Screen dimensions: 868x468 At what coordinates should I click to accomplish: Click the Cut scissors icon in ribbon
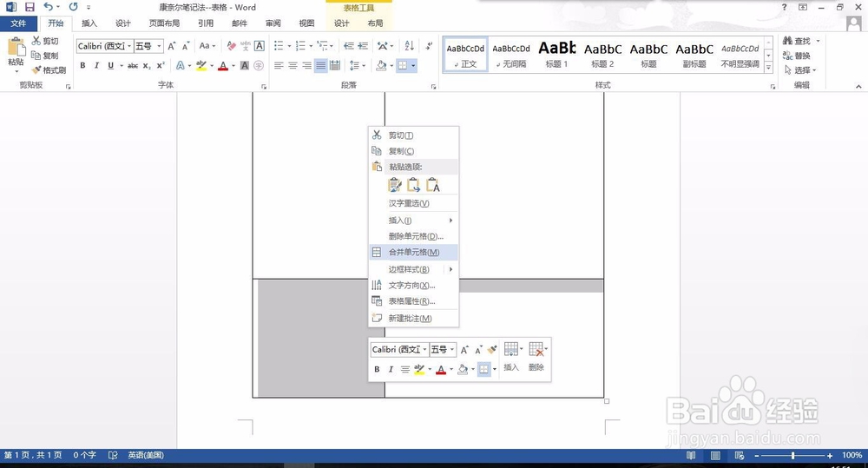point(36,41)
